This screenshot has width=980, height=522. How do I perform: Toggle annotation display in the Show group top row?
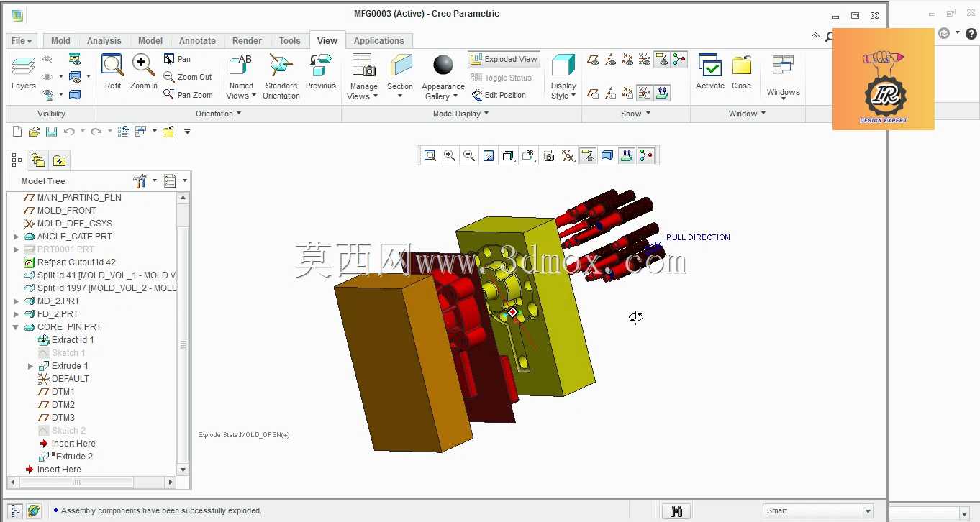click(x=663, y=59)
